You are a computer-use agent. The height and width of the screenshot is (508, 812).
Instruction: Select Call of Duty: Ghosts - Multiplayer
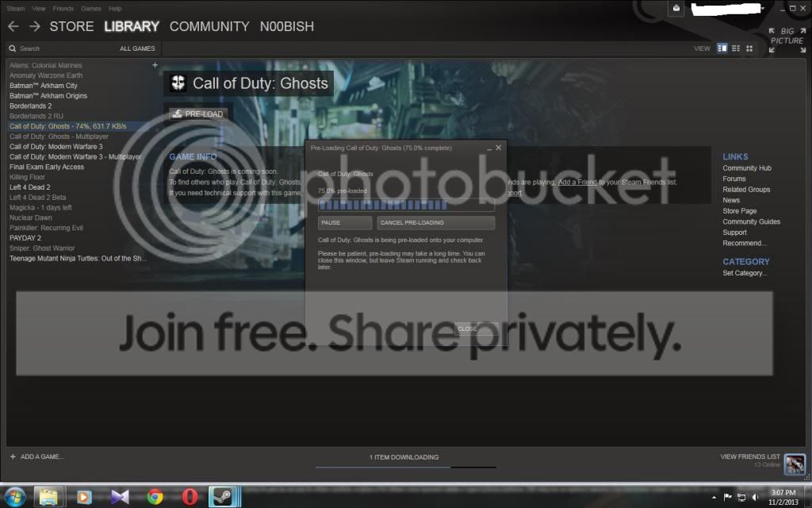click(59, 137)
